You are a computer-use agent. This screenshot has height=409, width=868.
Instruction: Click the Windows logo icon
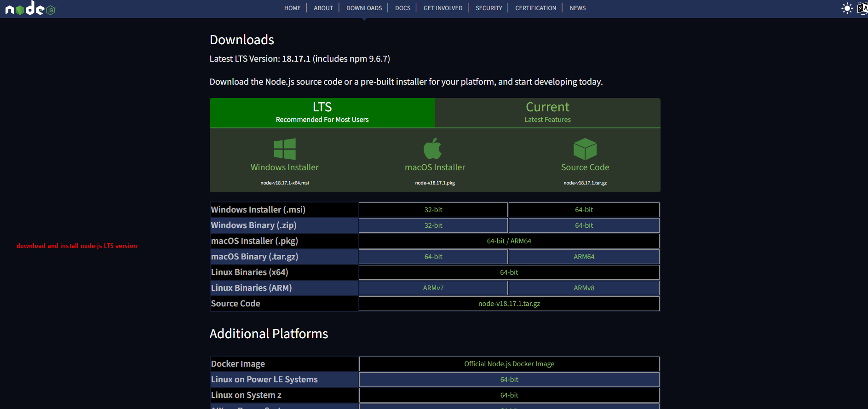pyautogui.click(x=285, y=149)
